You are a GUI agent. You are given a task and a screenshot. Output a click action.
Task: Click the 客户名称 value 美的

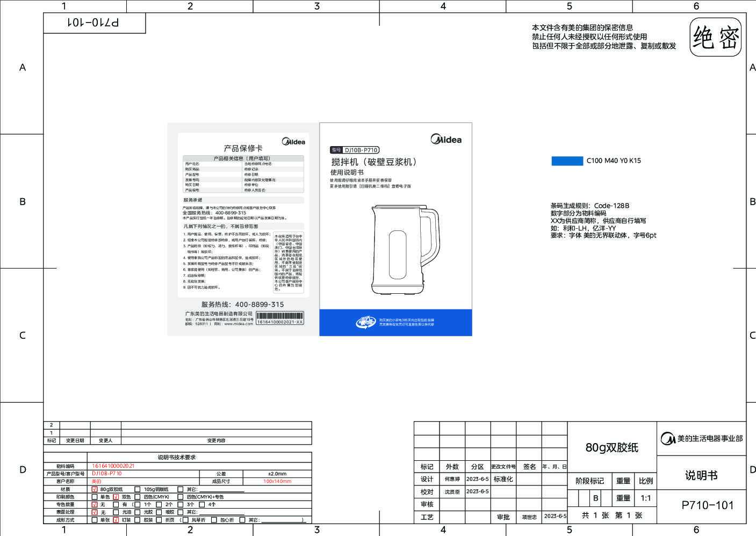pos(96,481)
